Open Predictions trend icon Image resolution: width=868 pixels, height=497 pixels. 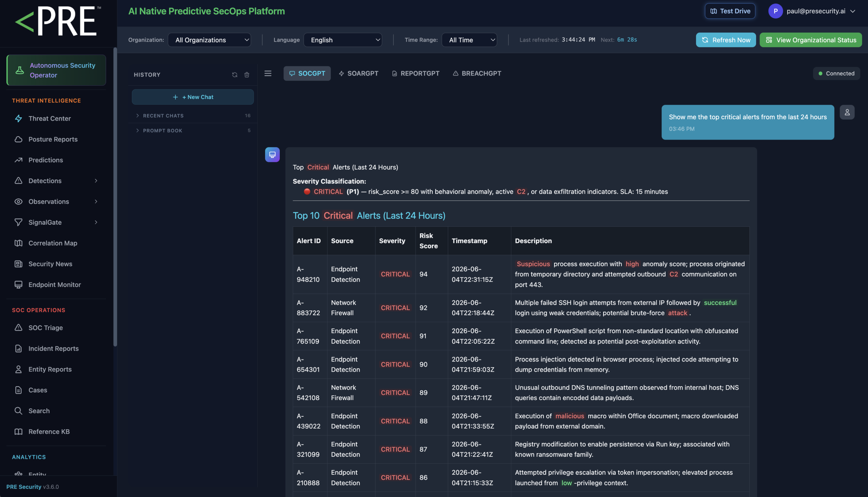(x=18, y=160)
